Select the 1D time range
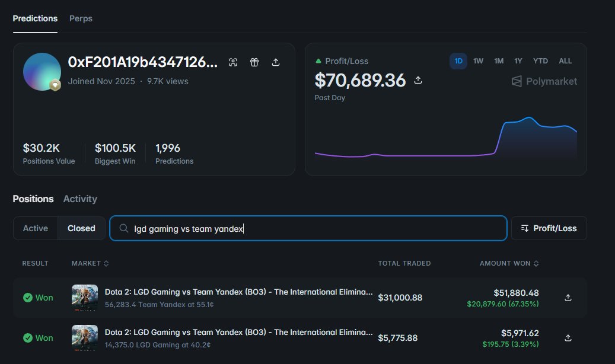Screen dimensions: 615x364 click(x=458, y=61)
